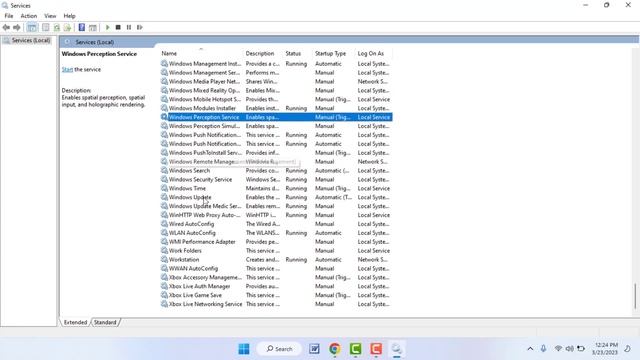Open the View menu
Image resolution: width=640 pixels, height=360 pixels.
[50, 16]
